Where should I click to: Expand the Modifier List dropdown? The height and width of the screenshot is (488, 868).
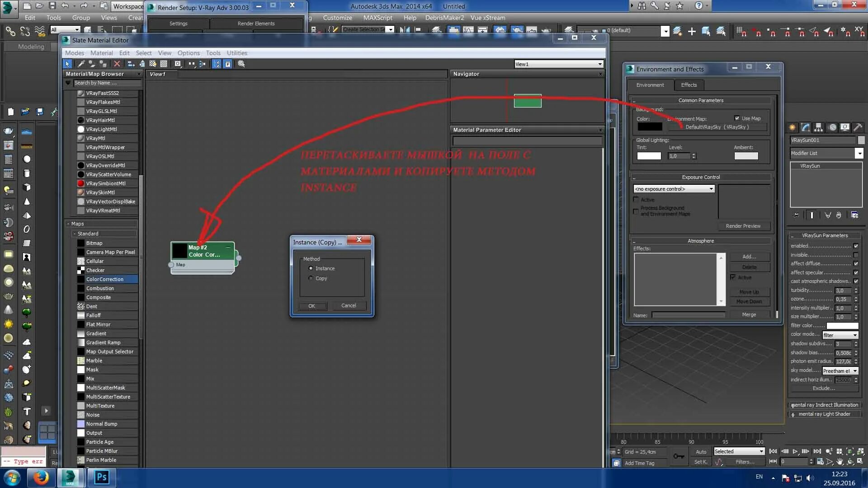(x=859, y=153)
